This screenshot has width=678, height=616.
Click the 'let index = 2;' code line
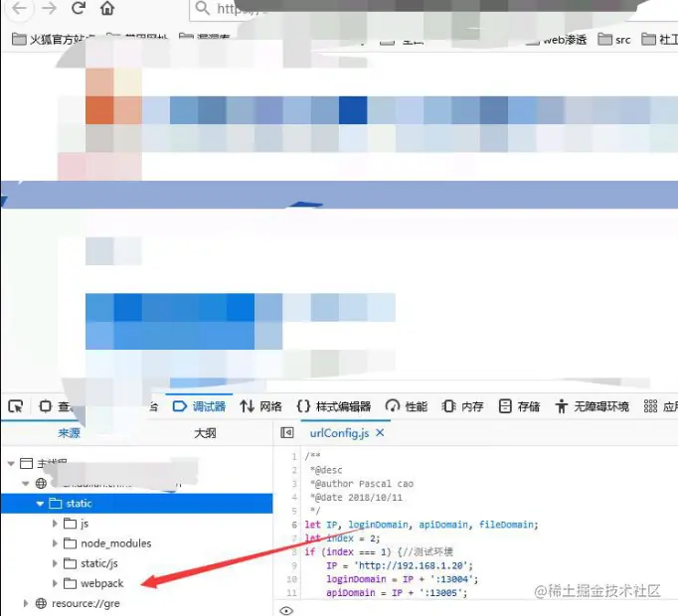[342, 539]
